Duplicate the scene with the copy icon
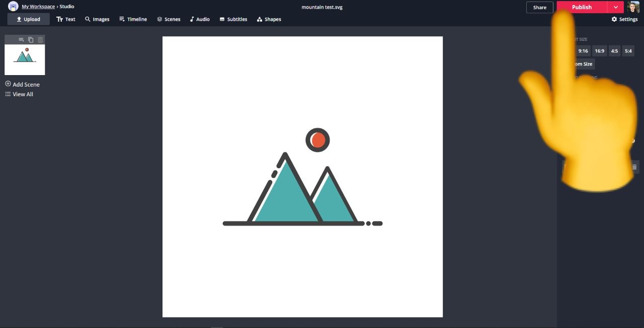Viewport: 644px width, 328px height. click(31, 40)
